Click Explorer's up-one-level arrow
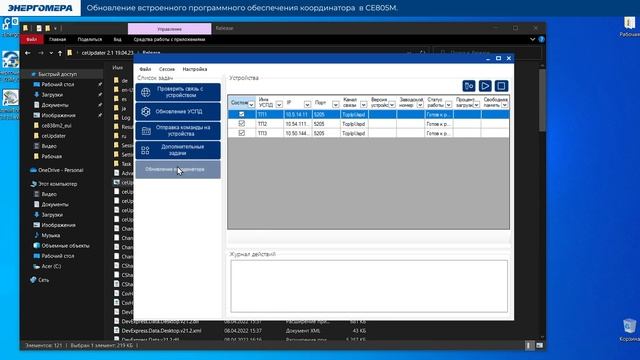Screen dimensions: 640x360 pyautogui.click(x=60, y=53)
